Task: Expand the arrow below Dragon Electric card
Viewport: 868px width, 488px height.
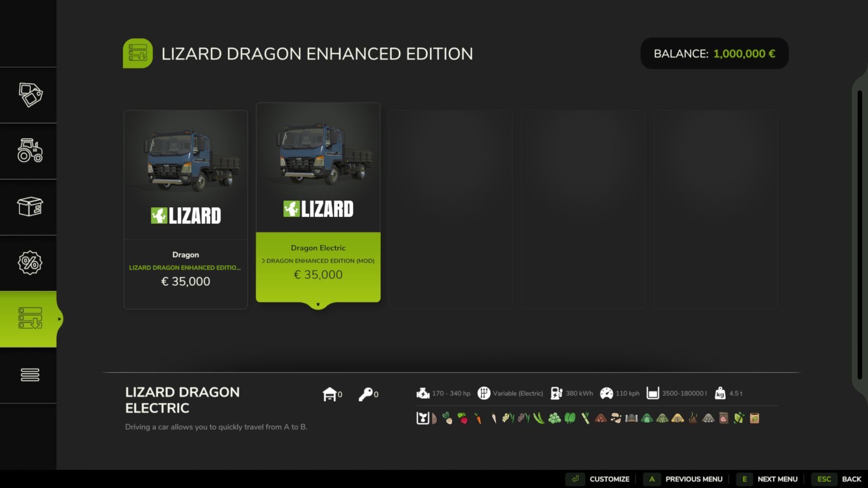Action: [x=318, y=305]
